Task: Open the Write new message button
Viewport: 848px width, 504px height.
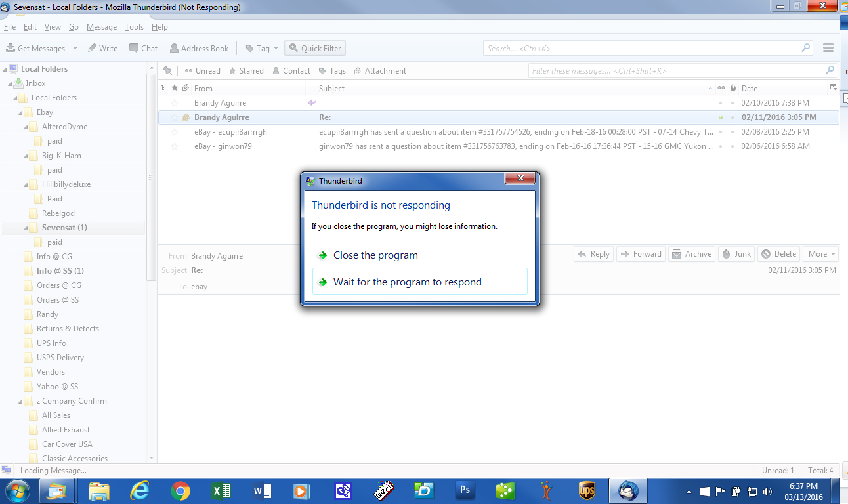Action: 103,48
